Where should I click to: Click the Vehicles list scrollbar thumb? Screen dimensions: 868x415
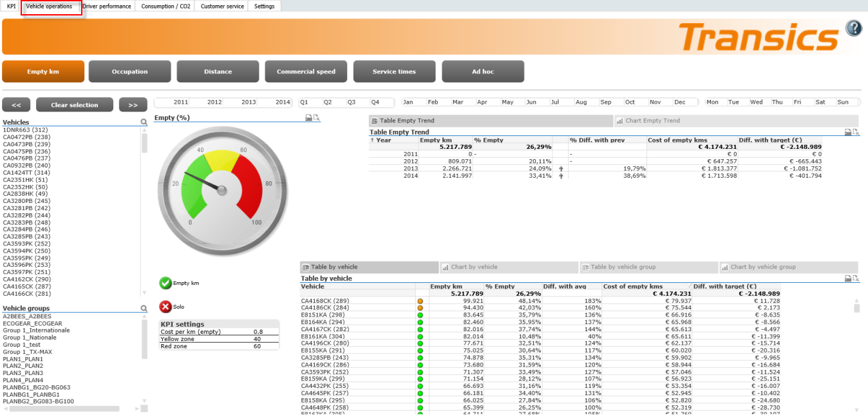coord(144,142)
